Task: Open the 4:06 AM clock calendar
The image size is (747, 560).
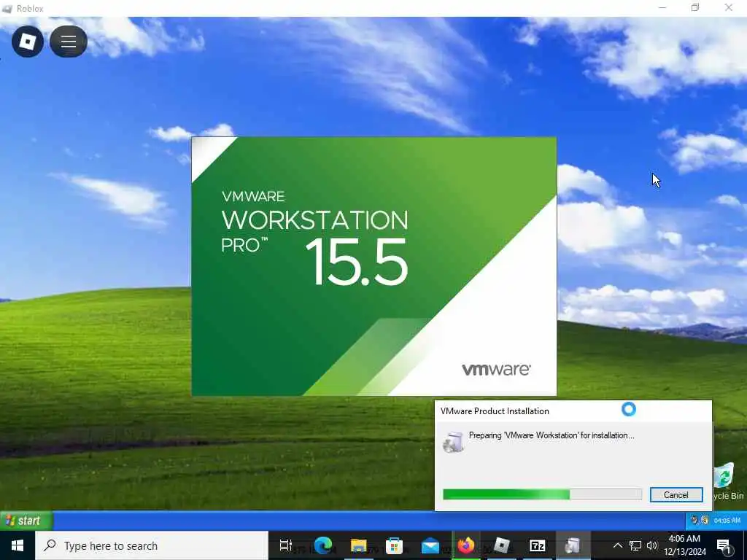Action: (684, 545)
